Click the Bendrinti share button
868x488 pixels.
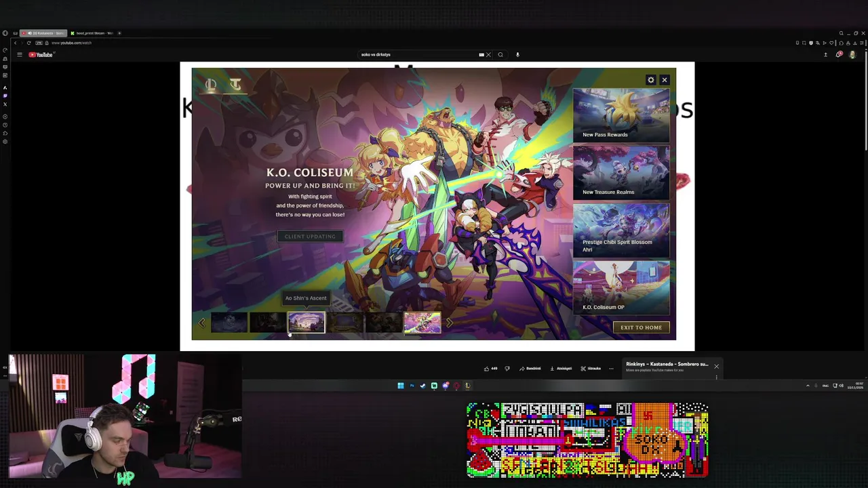tap(530, 369)
